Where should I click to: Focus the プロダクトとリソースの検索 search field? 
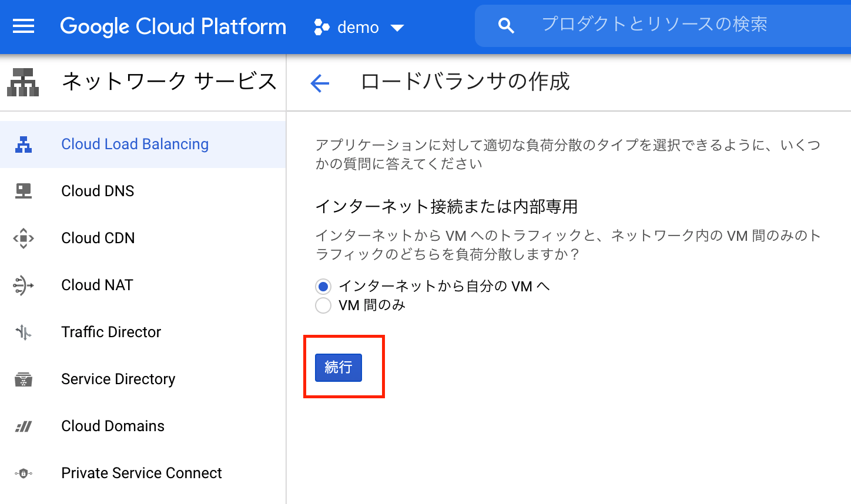[x=663, y=25]
